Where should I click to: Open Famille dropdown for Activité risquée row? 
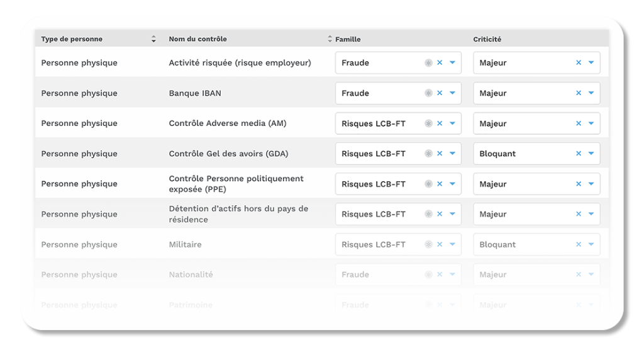click(x=452, y=63)
